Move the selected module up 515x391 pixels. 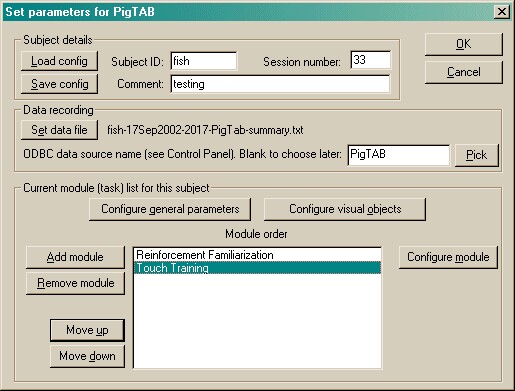tap(87, 330)
